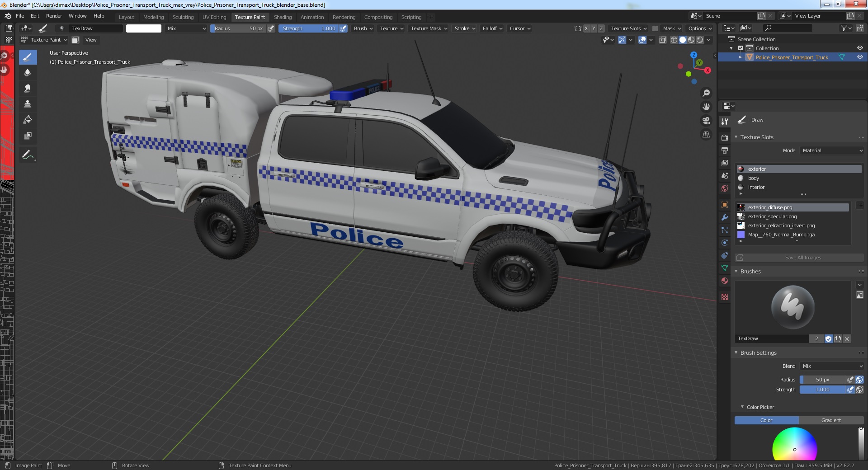The width and height of the screenshot is (868, 470).
Task: Click the brush color swatch
Action: coord(143,28)
